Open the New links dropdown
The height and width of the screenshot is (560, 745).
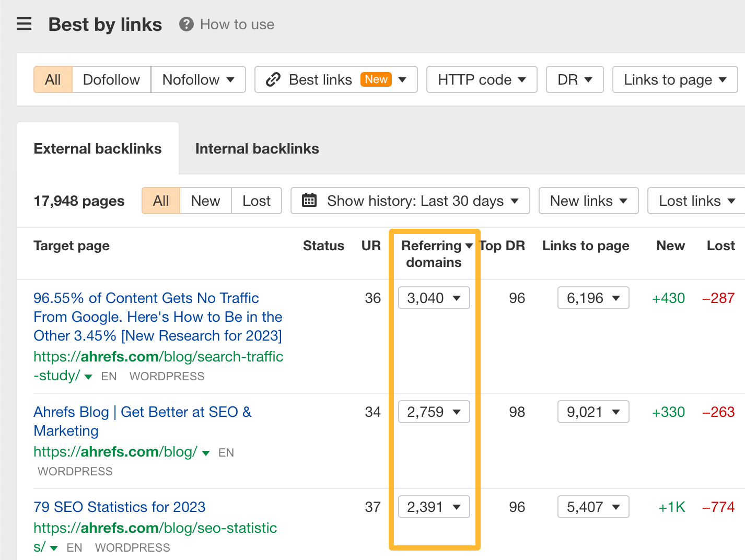[x=588, y=201]
